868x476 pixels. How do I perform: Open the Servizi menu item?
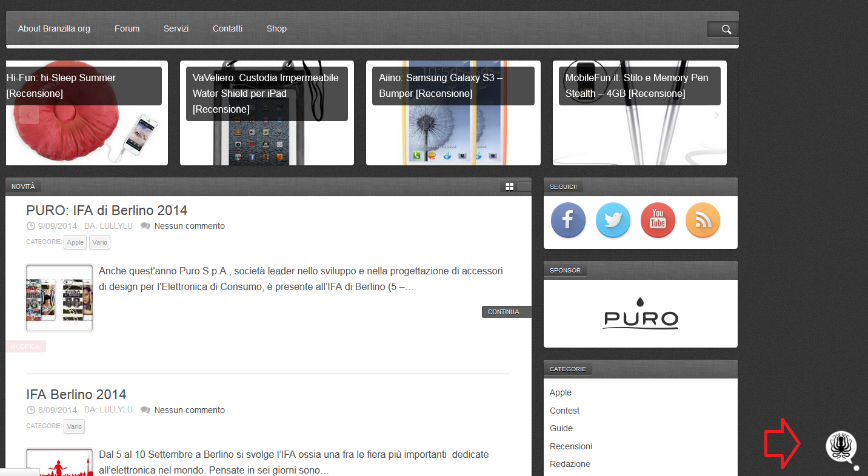click(x=176, y=28)
